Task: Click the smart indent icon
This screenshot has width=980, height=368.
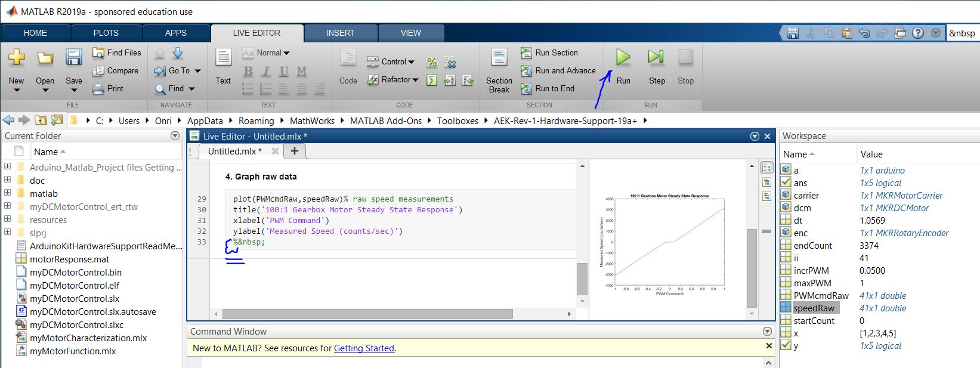Action: (432, 80)
